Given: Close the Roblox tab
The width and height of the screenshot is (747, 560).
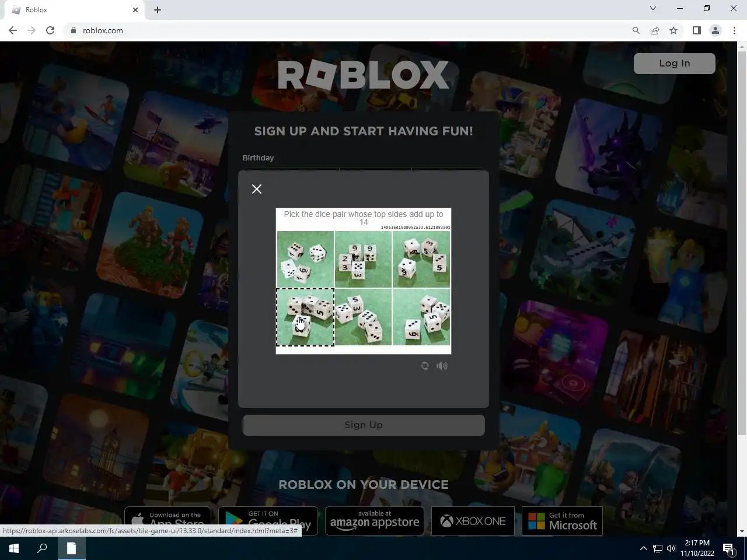Looking at the screenshot, I should coord(135,10).
